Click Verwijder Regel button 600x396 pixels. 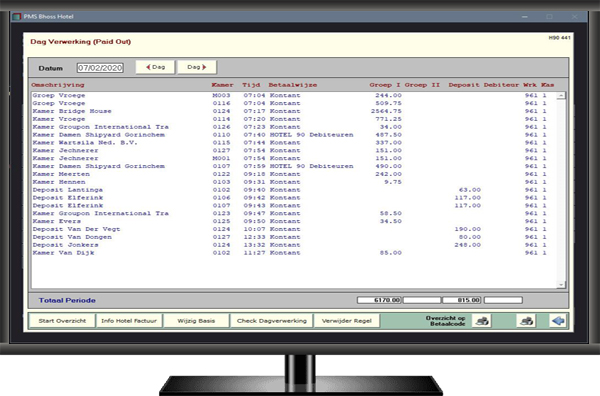347,321
